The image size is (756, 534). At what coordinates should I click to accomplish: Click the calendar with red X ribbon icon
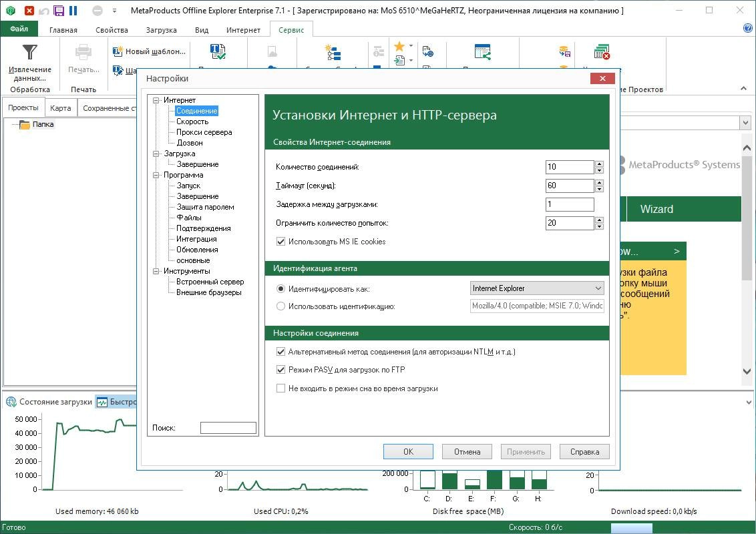pos(602,52)
